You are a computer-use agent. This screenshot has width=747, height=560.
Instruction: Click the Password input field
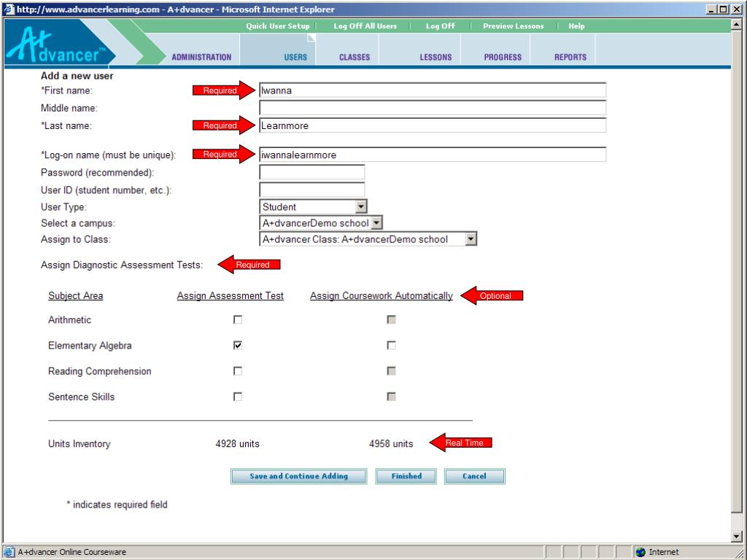[x=312, y=172]
